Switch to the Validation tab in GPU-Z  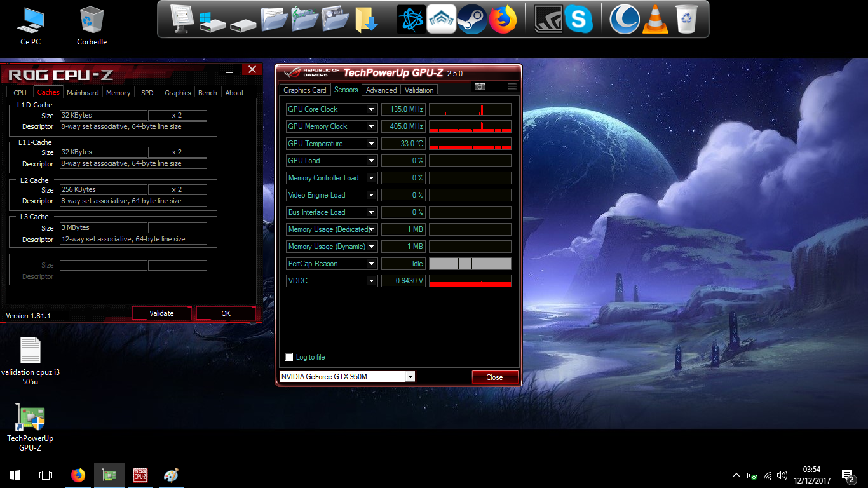(419, 90)
